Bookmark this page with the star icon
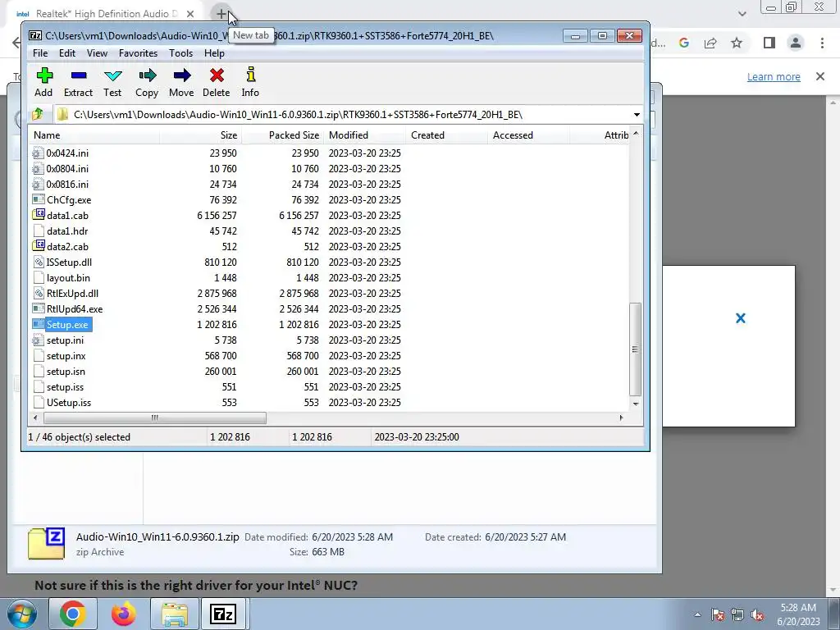The width and height of the screenshot is (840, 630). point(737,43)
